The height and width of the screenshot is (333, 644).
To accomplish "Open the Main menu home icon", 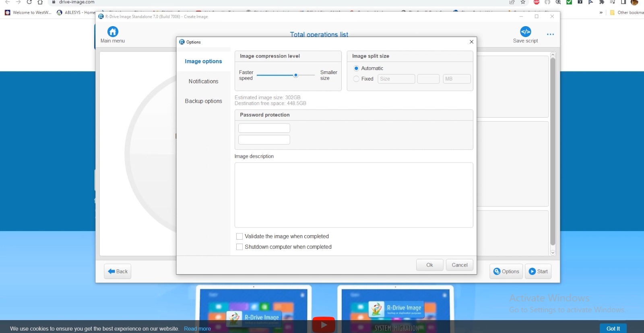I will 113,31.
